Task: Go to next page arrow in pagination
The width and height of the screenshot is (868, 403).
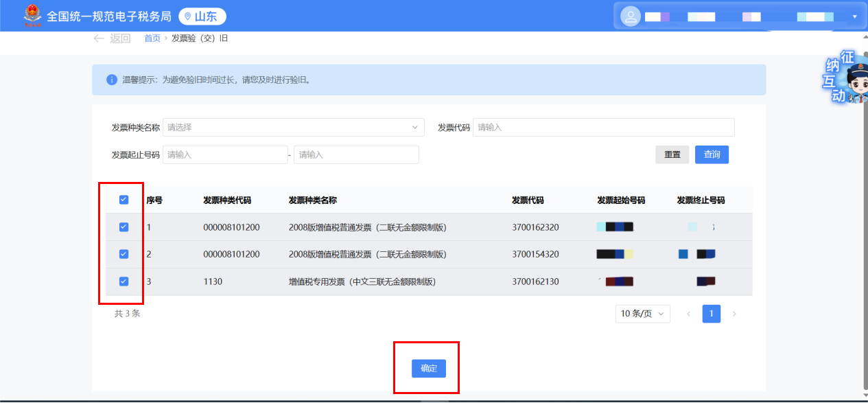Action: click(734, 314)
